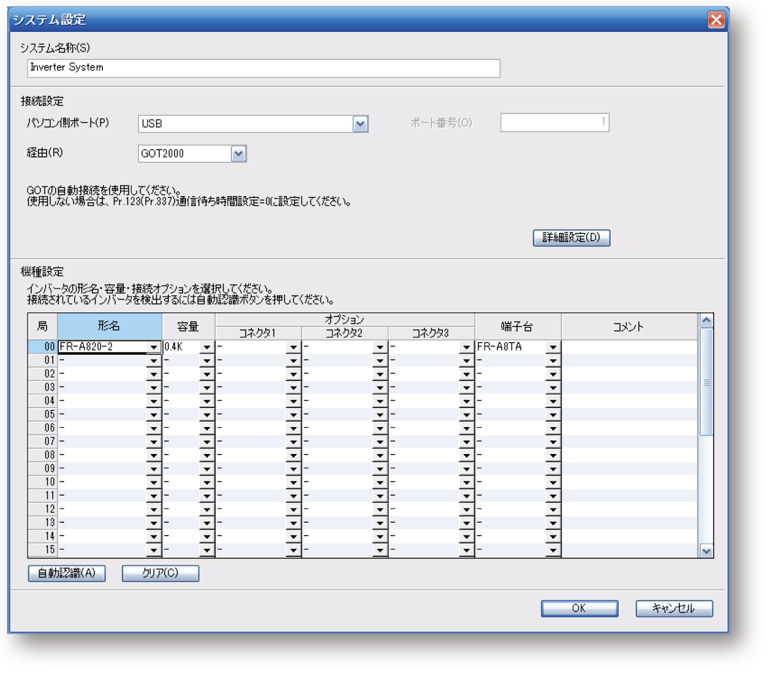Open 容量 dropdown showing 0.4K
The width and height of the screenshot is (784, 674).
[206, 347]
